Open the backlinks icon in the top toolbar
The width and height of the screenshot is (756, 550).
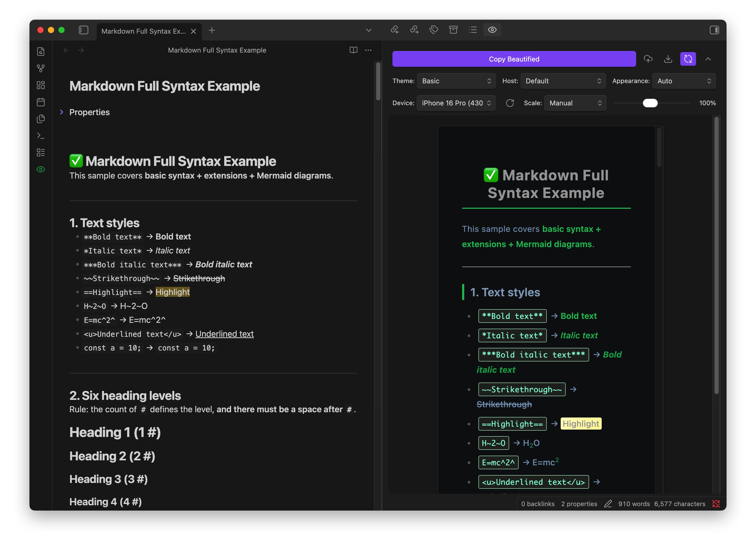coord(395,30)
